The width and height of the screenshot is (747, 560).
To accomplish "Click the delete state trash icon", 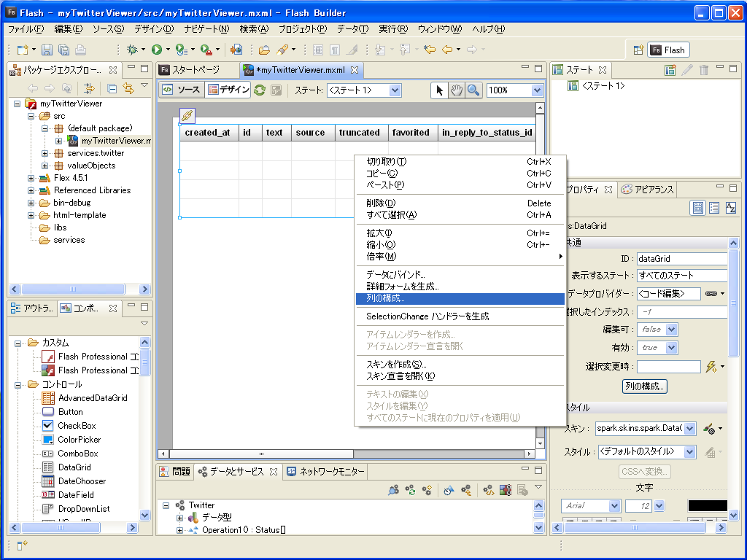I will click(704, 70).
